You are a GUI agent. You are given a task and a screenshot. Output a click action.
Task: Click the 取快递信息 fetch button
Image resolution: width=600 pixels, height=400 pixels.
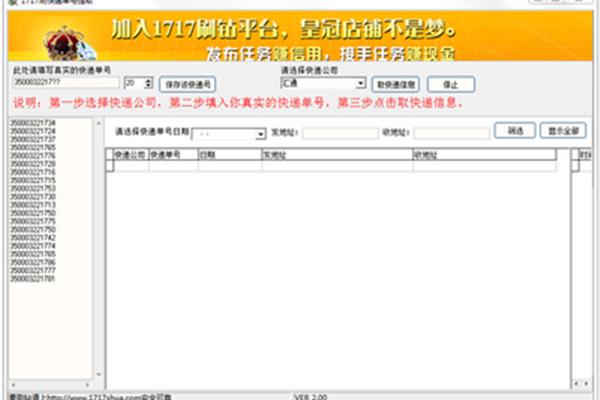point(396,85)
